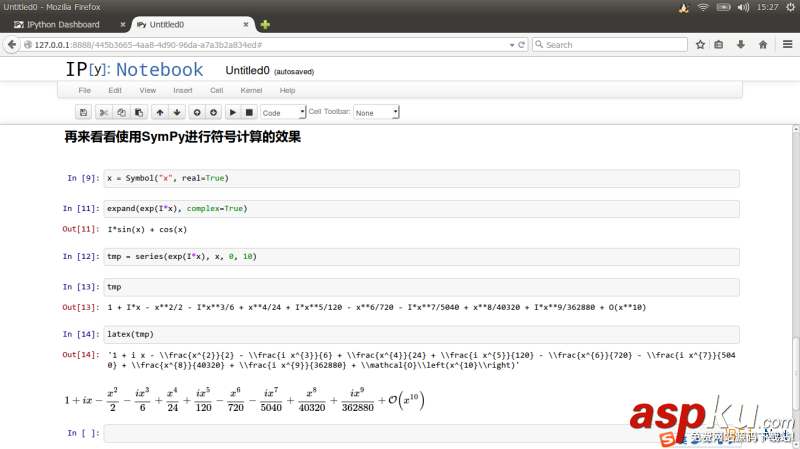Go to Firefox home page icon

[763, 44]
